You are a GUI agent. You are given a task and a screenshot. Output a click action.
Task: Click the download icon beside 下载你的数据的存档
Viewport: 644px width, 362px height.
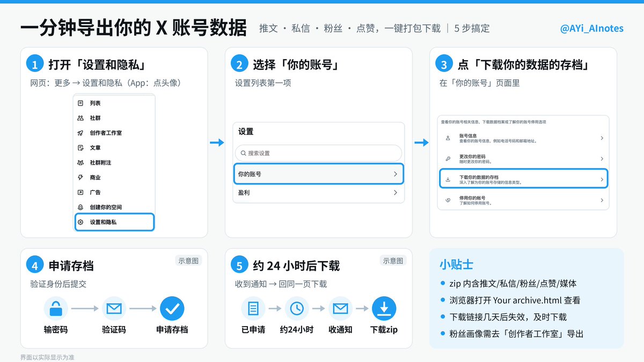pos(448,179)
